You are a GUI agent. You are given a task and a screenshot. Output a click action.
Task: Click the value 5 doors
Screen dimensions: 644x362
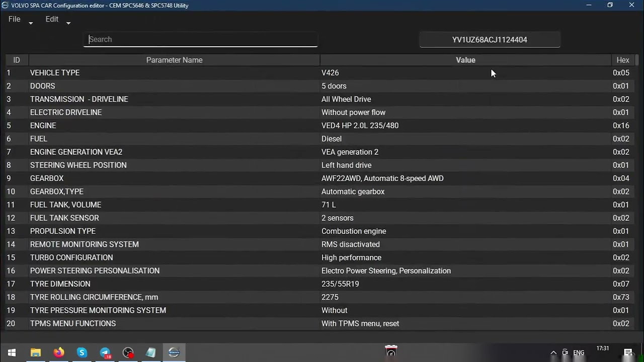[334, 86]
